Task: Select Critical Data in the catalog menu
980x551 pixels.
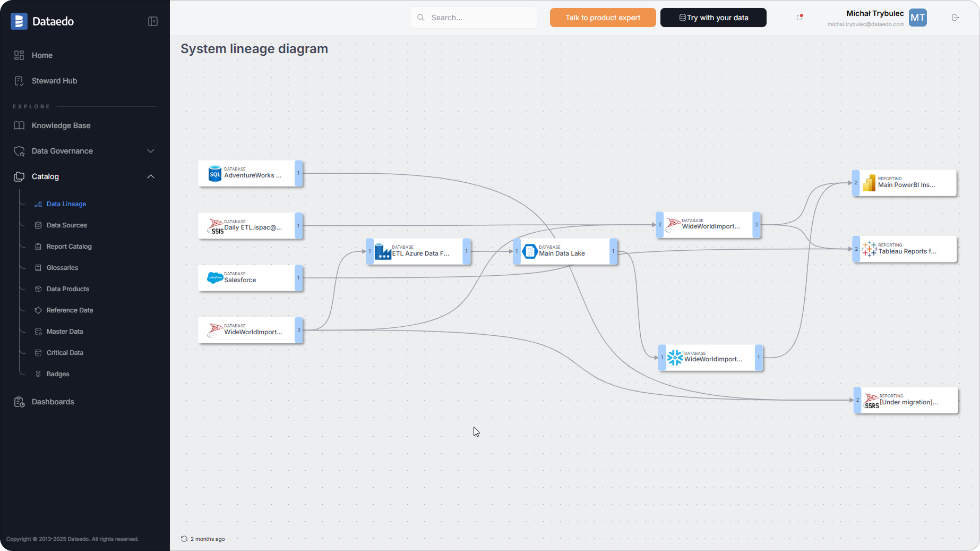Action: pos(65,352)
